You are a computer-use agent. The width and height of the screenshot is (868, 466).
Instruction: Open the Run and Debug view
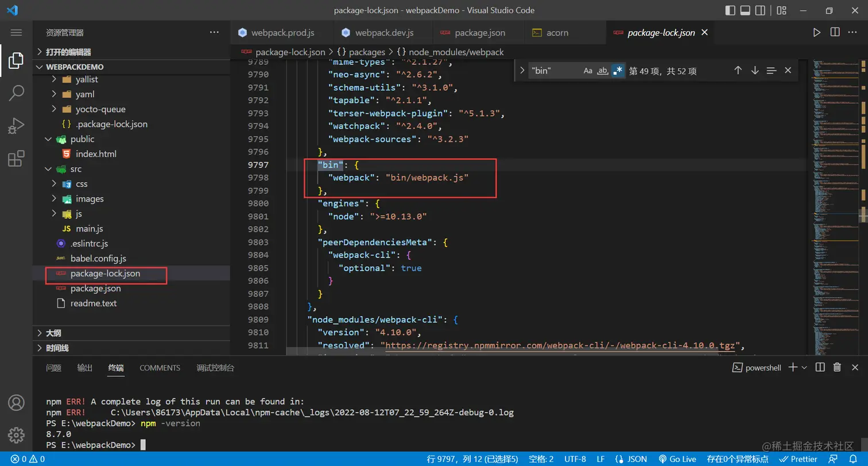tap(16, 125)
